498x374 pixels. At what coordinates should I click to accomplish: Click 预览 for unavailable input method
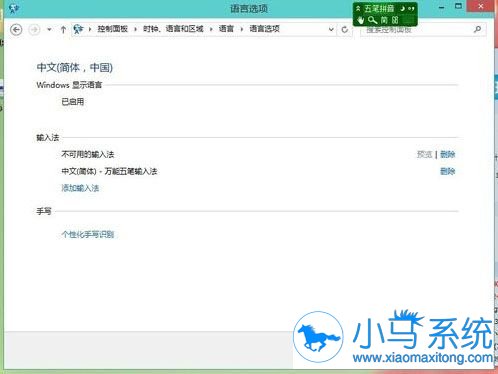(424, 154)
